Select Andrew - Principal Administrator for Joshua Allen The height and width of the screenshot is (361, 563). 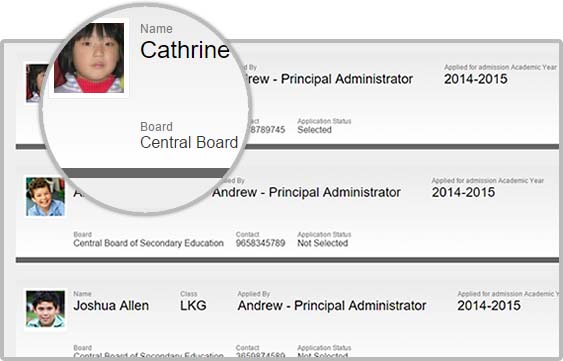tap(332, 306)
